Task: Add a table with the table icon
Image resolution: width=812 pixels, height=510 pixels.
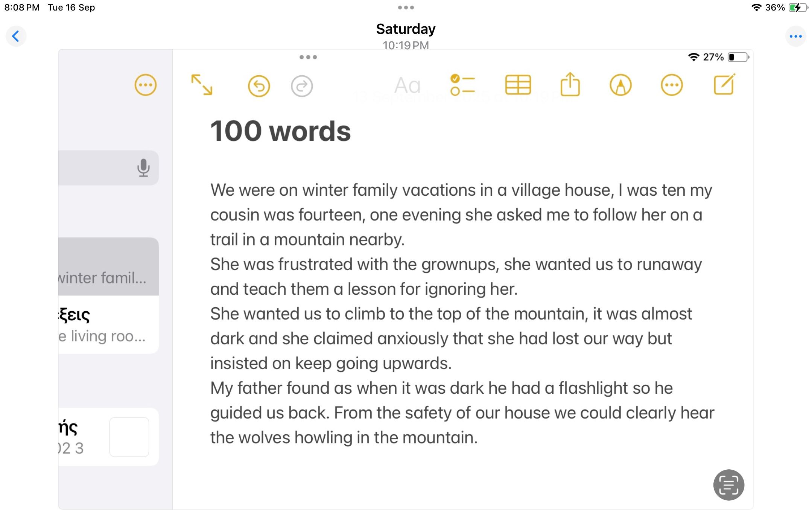Action: coord(518,85)
